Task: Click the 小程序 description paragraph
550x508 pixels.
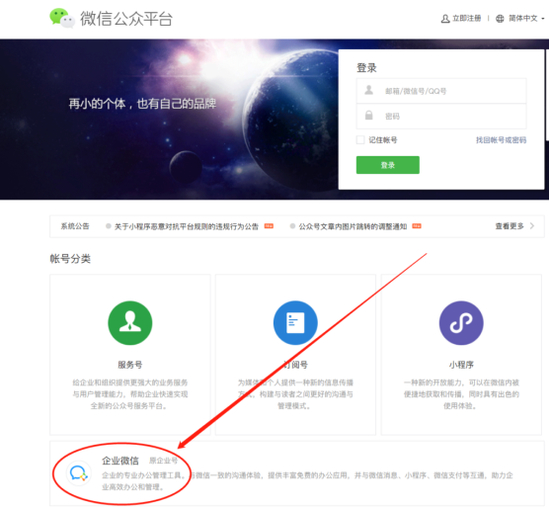Action: (x=461, y=394)
